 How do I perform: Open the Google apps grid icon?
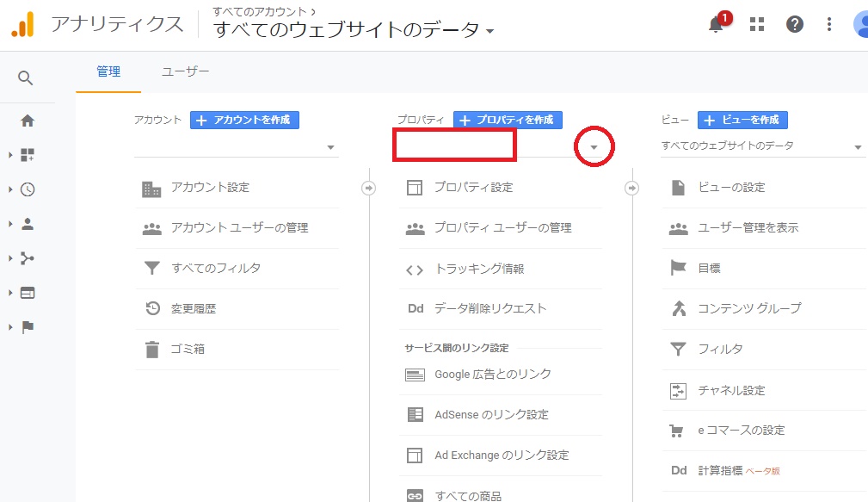(757, 24)
